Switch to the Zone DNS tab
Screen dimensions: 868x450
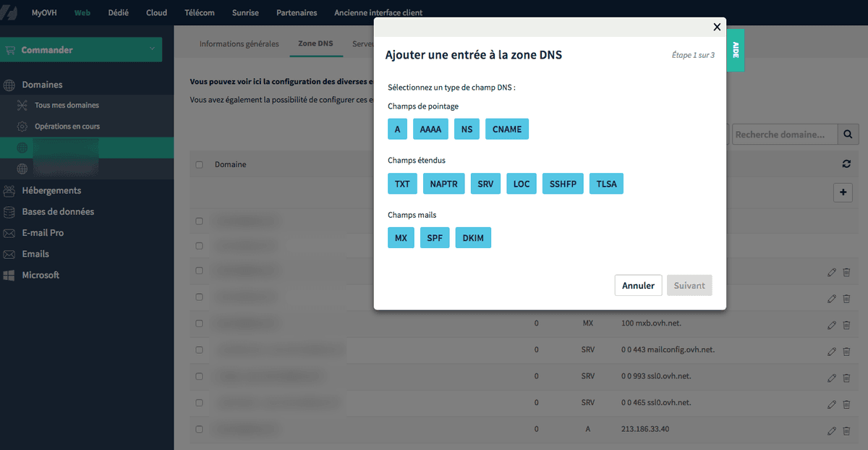coord(315,43)
